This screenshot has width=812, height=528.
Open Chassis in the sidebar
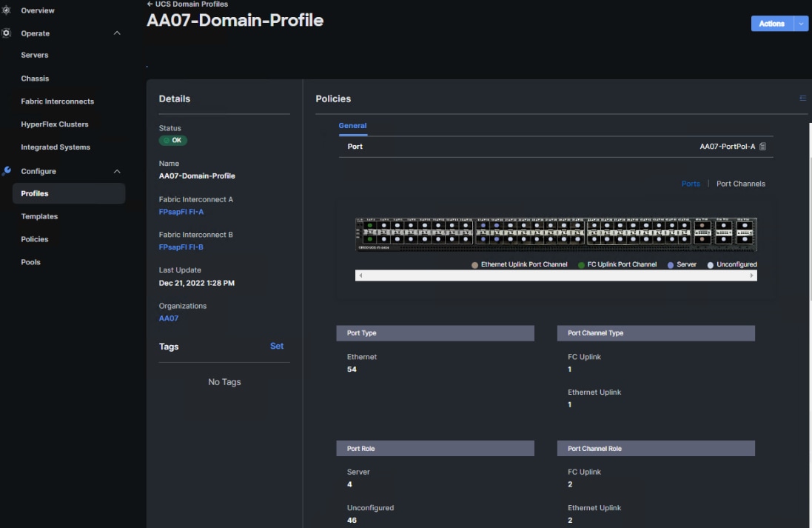(x=35, y=78)
